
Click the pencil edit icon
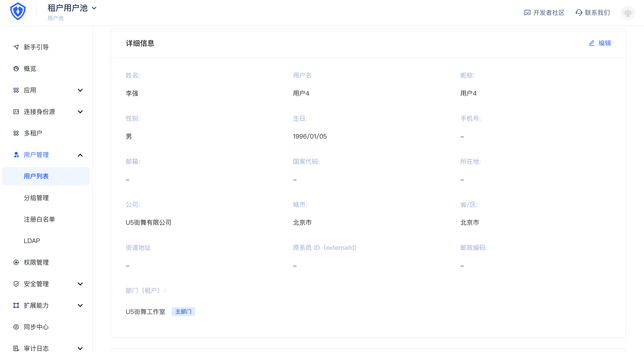pos(591,43)
